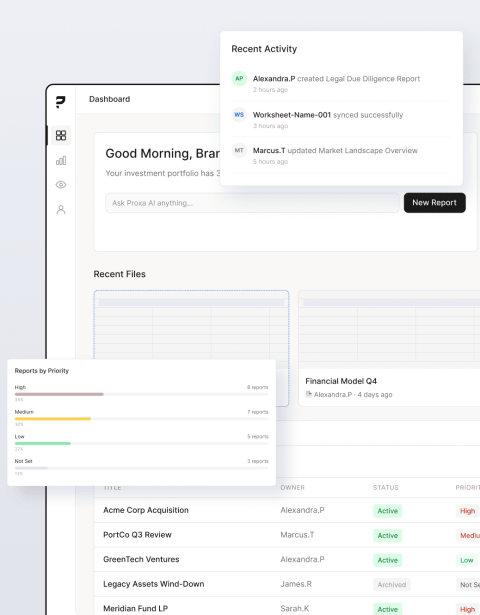The height and width of the screenshot is (615, 480).
Task: Sort by the OWNER column header
Action: (293, 488)
